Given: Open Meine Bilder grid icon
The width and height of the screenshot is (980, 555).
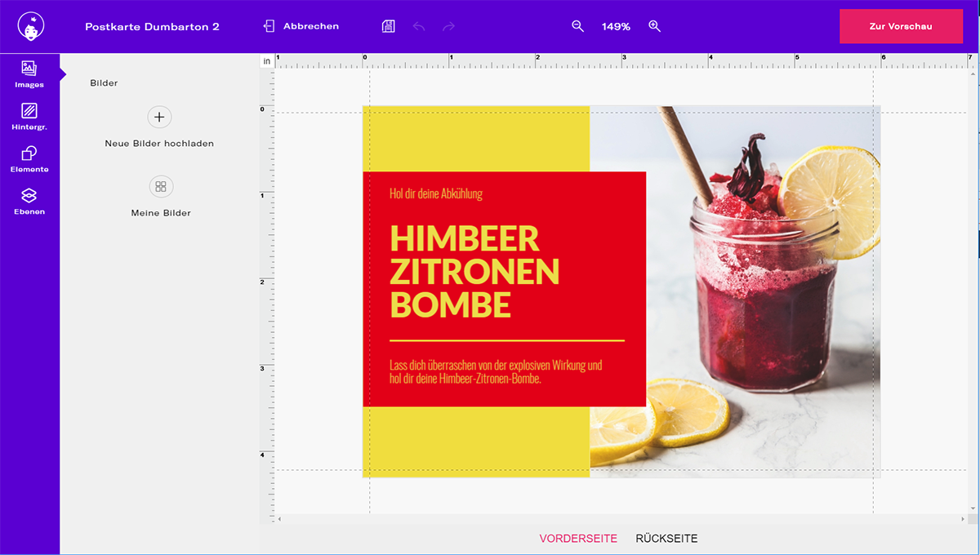Looking at the screenshot, I should 161,186.
